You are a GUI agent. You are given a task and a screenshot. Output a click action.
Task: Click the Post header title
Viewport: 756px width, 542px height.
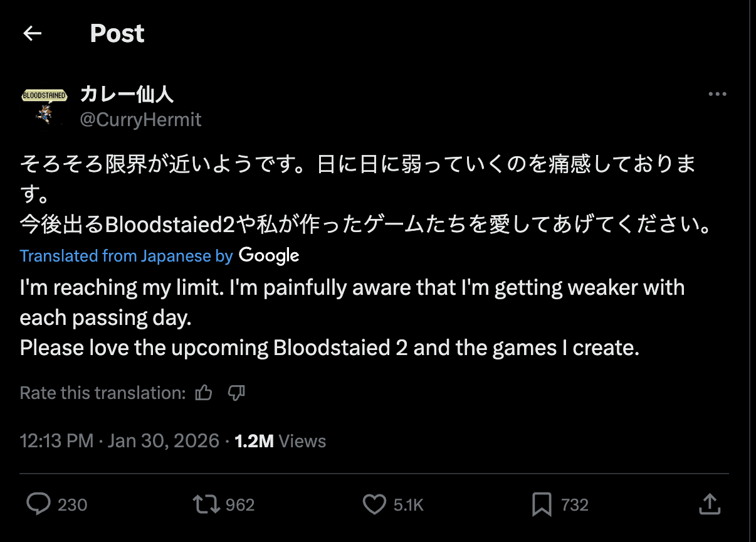[x=117, y=33]
